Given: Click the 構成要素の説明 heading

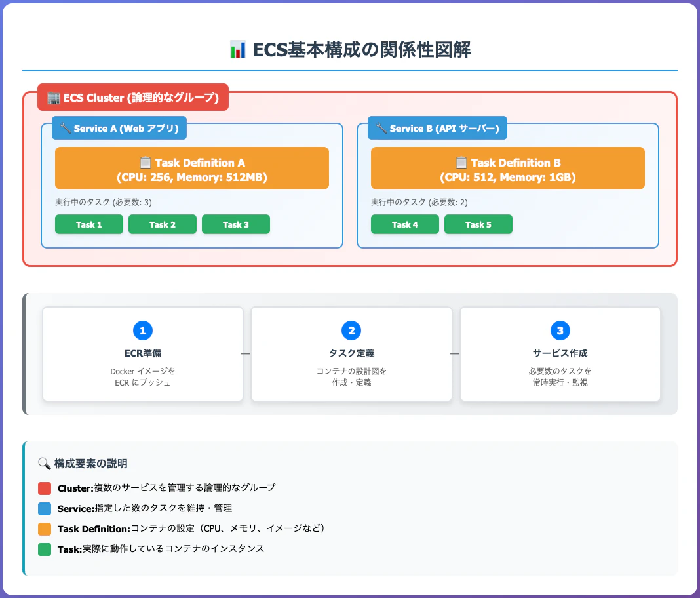Looking at the screenshot, I should [x=91, y=464].
